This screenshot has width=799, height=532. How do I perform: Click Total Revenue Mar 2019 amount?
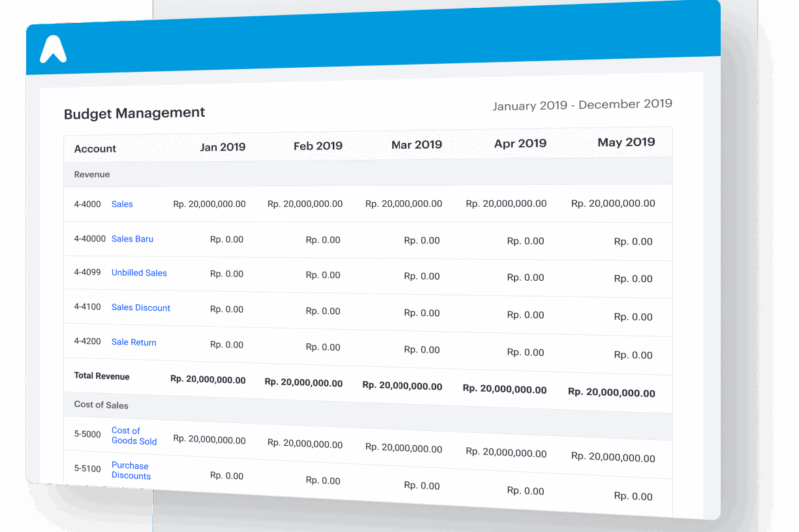pyautogui.click(x=402, y=386)
